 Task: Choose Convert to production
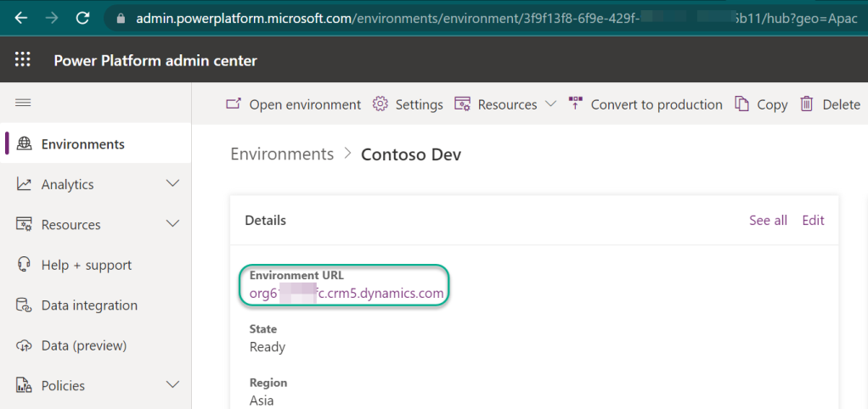point(657,104)
